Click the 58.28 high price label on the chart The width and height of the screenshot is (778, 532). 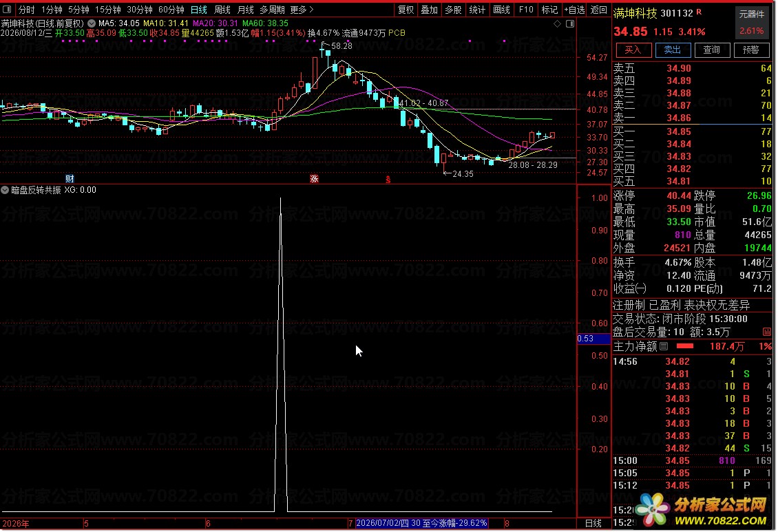point(341,46)
